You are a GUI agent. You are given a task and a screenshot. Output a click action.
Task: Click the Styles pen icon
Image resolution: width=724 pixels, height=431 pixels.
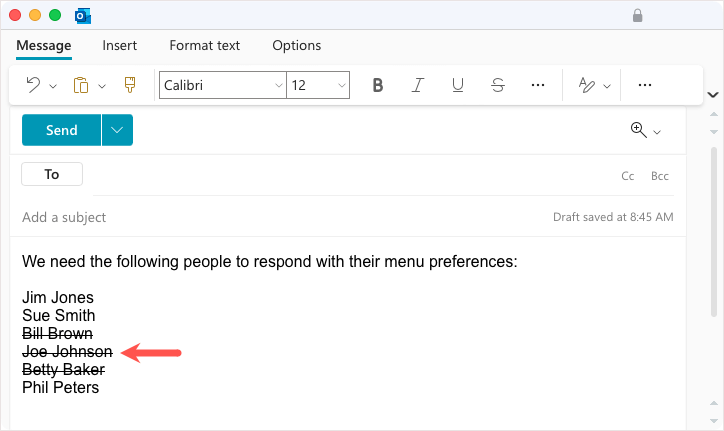click(587, 86)
